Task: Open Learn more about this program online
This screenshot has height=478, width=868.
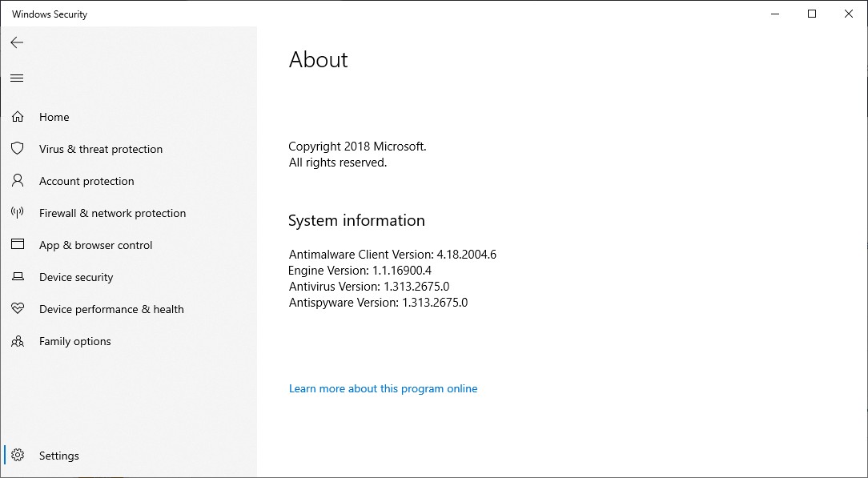Action: click(x=383, y=388)
